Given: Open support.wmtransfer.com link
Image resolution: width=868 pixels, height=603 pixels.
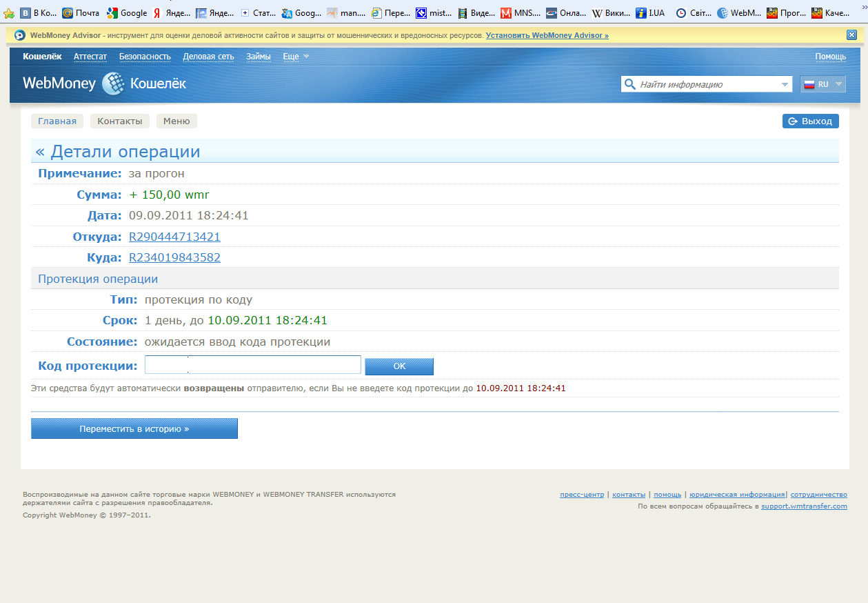Looking at the screenshot, I should pos(804,506).
